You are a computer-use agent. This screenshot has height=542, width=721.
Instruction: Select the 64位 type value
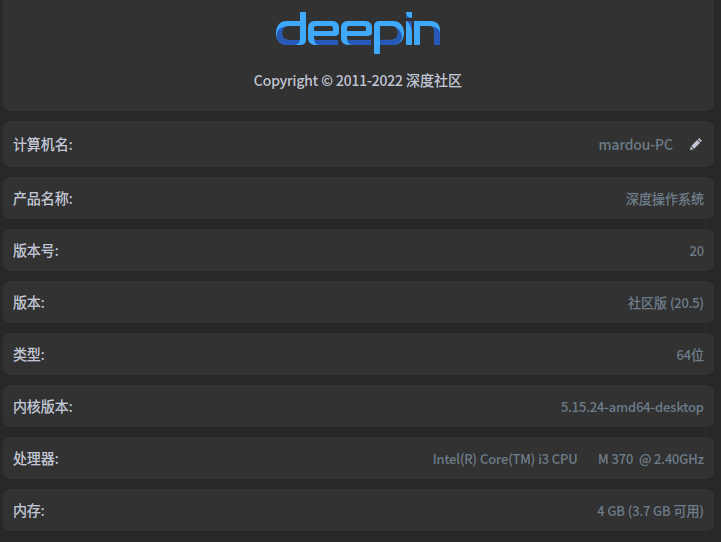690,355
